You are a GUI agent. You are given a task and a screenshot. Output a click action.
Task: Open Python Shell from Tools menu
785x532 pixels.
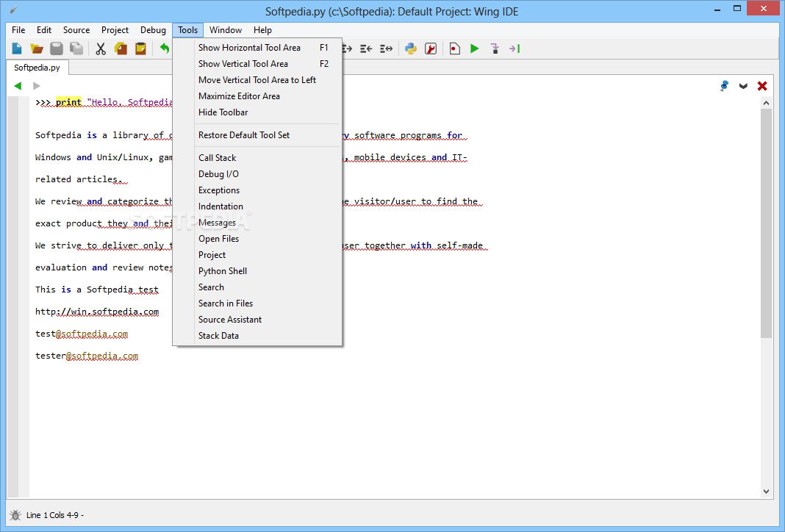[x=257, y=270]
